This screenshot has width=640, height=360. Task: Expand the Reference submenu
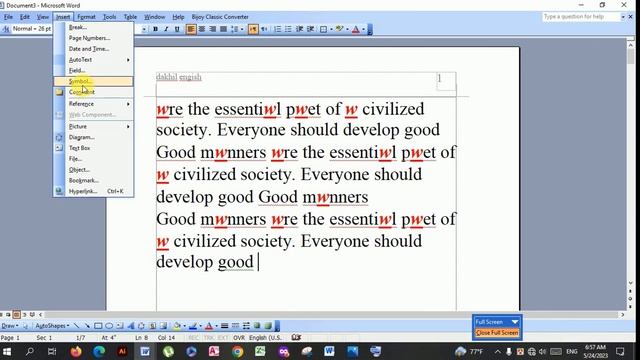(x=93, y=104)
